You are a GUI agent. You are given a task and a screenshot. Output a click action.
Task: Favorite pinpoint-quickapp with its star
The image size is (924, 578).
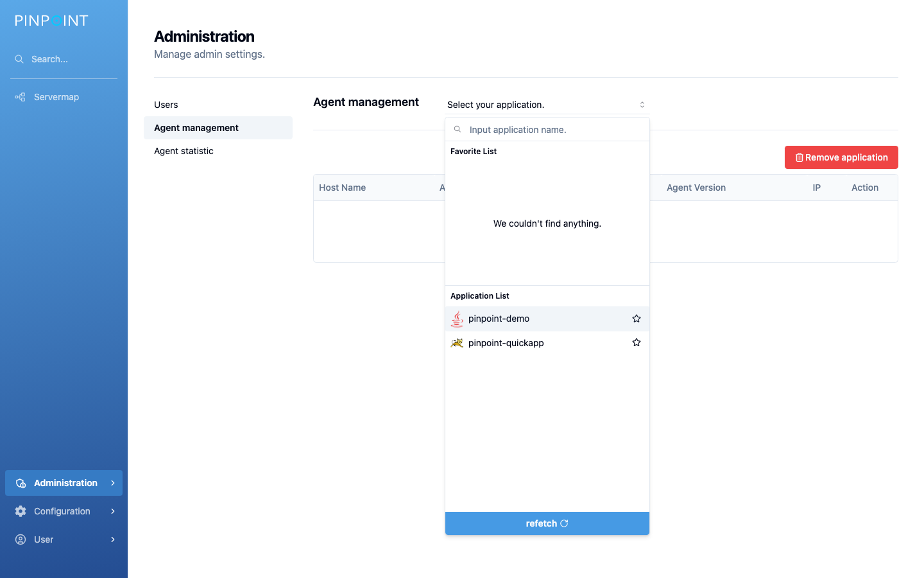637,342
